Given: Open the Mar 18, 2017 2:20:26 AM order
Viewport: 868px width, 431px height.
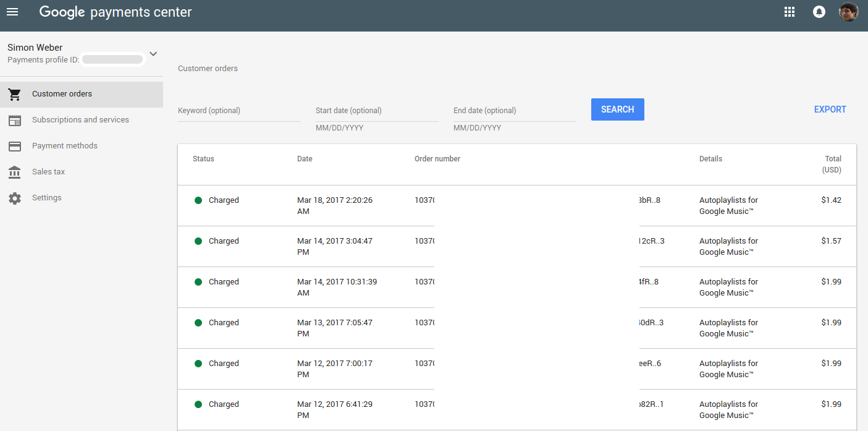Looking at the screenshot, I should 517,206.
